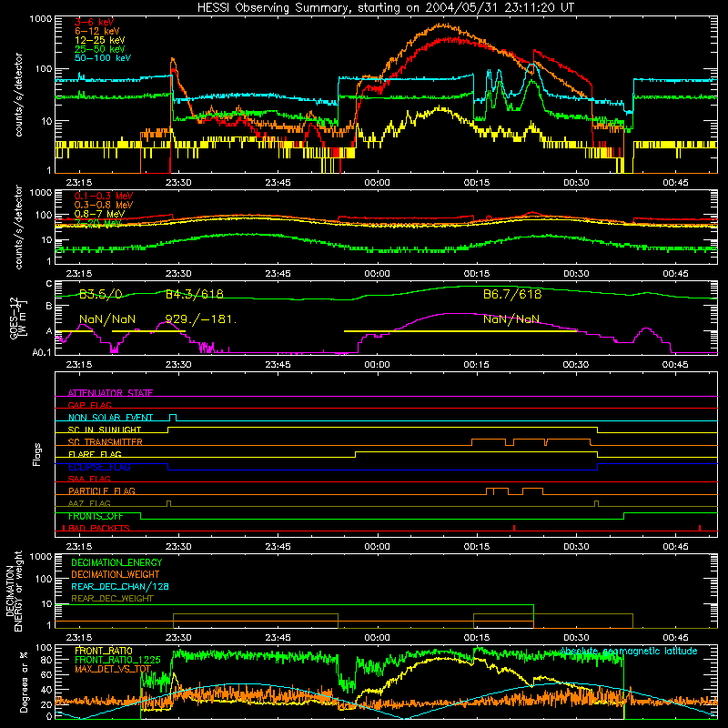Screen dimensions: 728x728
Task: Pick the REAR_DEC_CHAN/128 legend label
Action: (x=120, y=586)
